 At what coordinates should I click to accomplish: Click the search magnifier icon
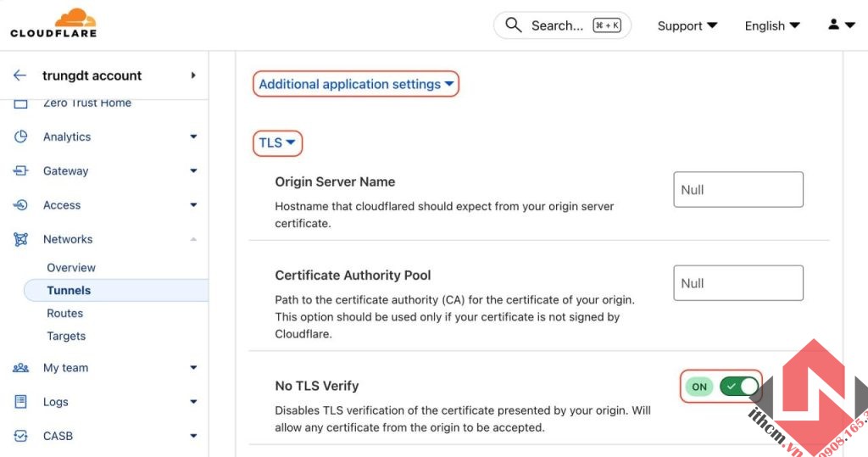click(513, 25)
